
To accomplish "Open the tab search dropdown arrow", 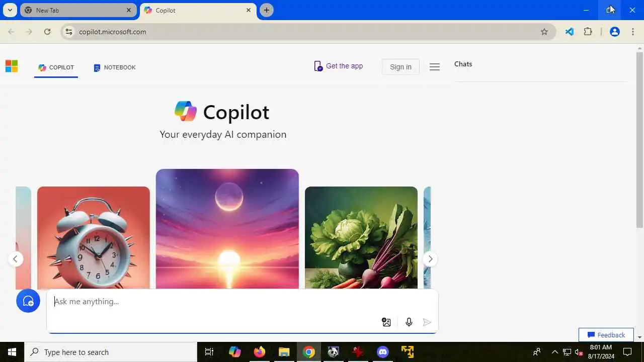I will 10,10.
